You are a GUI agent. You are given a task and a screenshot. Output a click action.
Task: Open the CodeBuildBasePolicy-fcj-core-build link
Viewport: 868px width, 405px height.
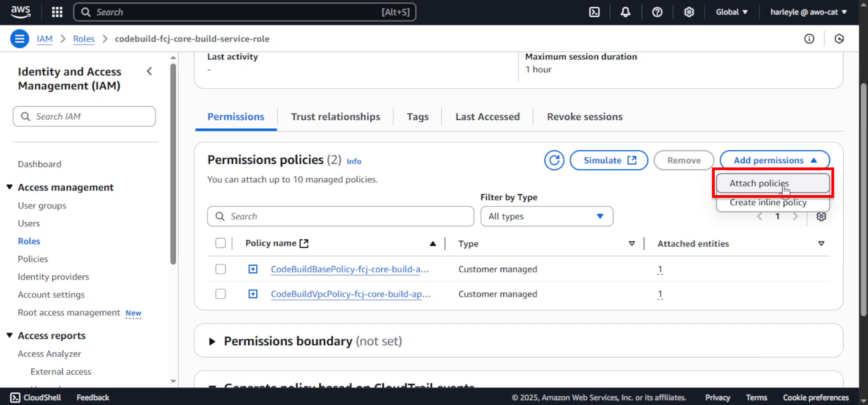[350, 269]
